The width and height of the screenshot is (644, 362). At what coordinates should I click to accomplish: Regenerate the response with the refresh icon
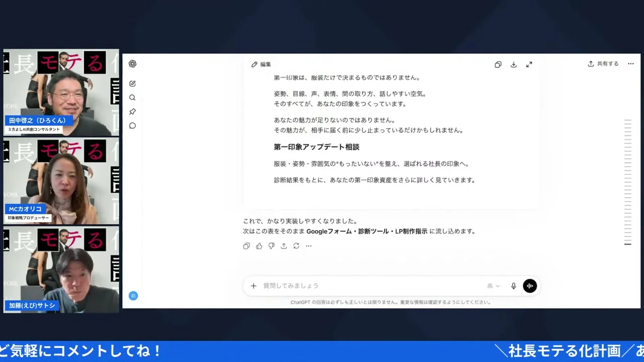[x=296, y=246]
